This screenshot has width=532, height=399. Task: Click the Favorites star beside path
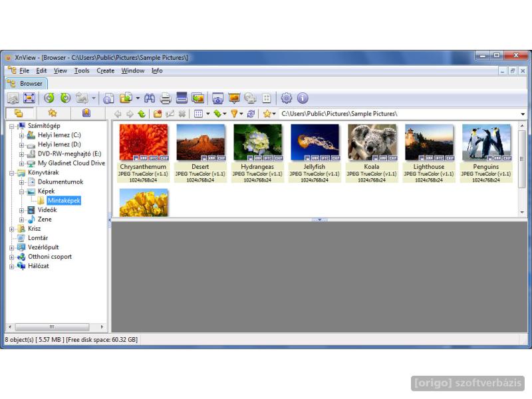point(267,114)
